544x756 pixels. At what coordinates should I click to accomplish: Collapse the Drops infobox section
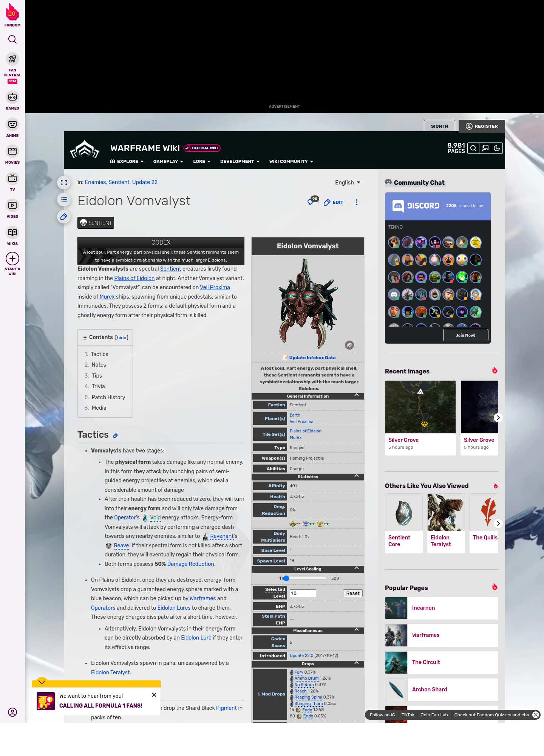click(x=357, y=663)
